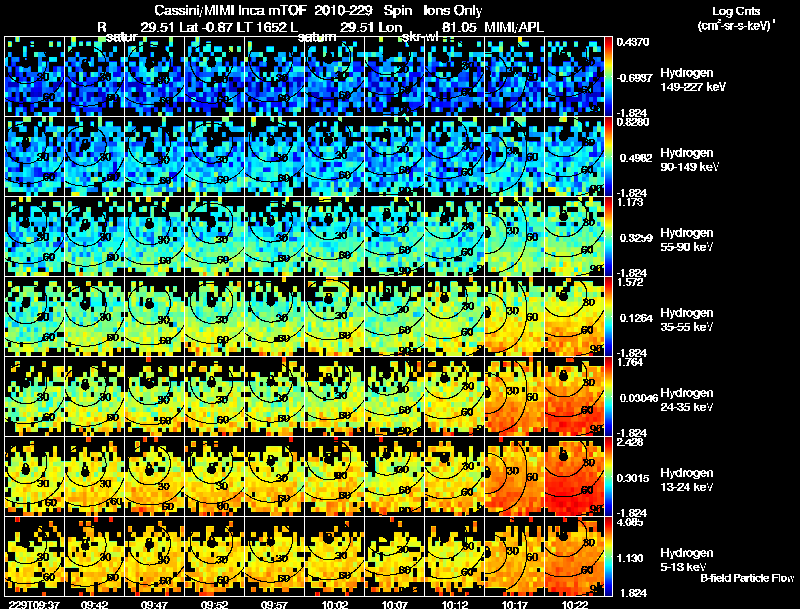Click the 55-90 keV panel at 09:47
This screenshot has height=609, width=800.
pyautogui.click(x=154, y=237)
